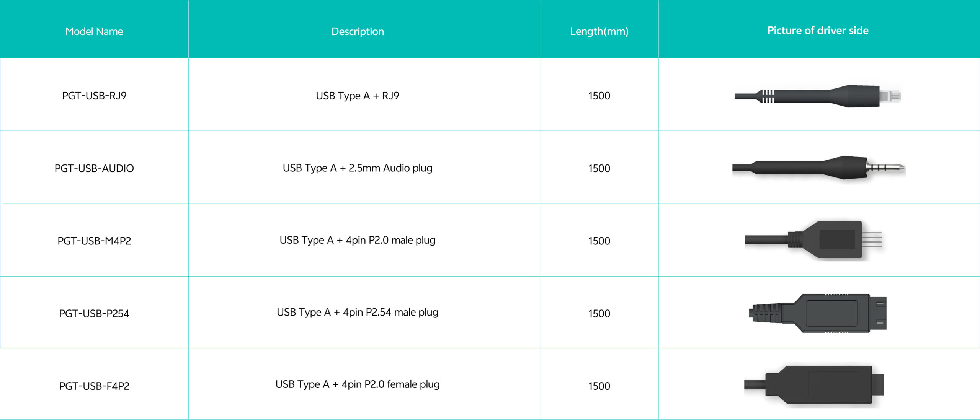Click the 4pin P2.54 male plug picture

818,313
